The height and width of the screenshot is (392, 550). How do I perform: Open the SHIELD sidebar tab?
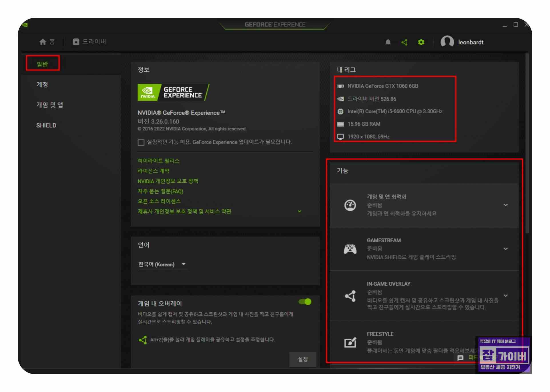(46, 125)
